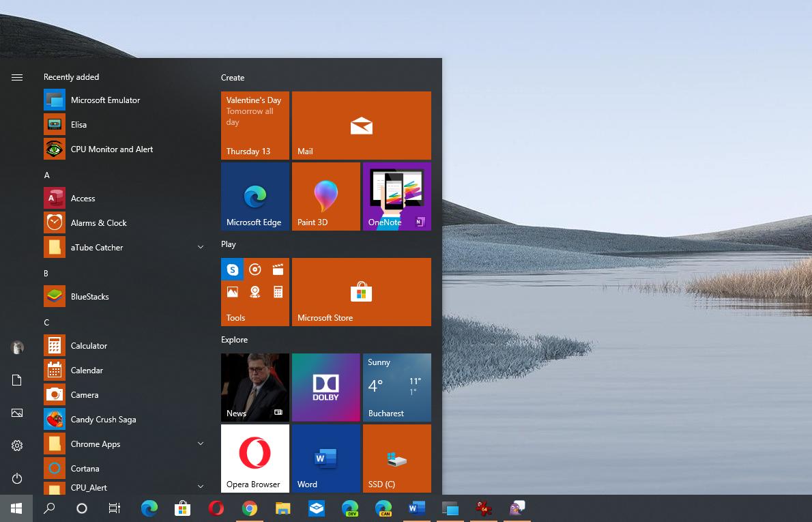Open Alarms & Clock app
This screenshot has width=812, height=522.
[124, 222]
